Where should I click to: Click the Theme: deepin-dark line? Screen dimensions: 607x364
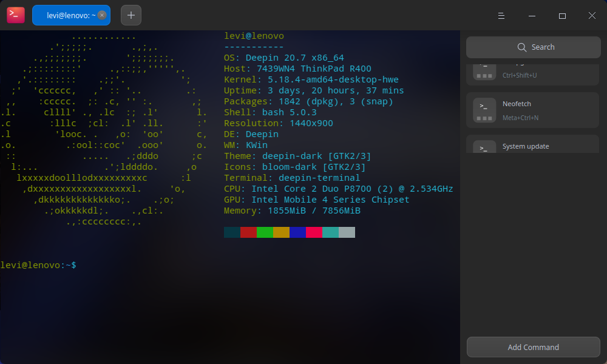pos(297,156)
